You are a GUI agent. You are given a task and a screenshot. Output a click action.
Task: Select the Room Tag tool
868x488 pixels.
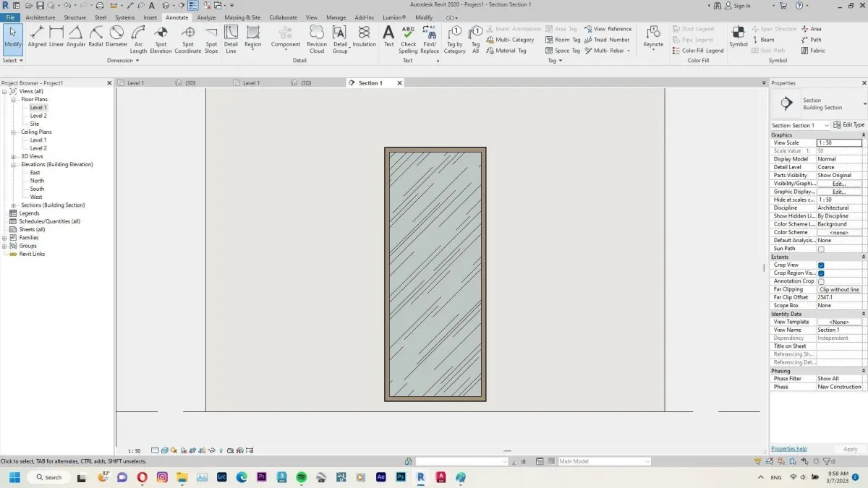point(562,40)
